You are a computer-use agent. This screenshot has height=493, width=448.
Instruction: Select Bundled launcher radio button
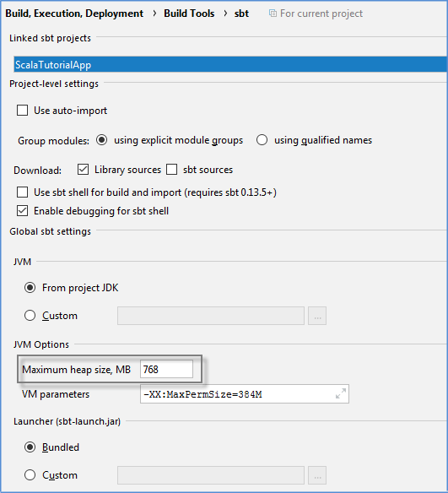tap(30, 447)
